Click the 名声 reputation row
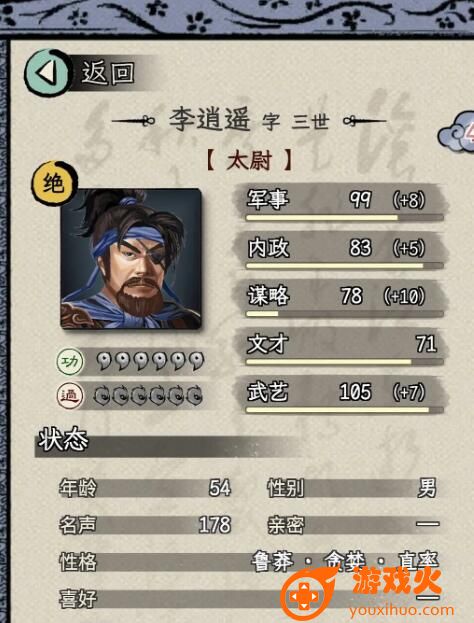Screen dimensions: 474x623 click(145, 524)
